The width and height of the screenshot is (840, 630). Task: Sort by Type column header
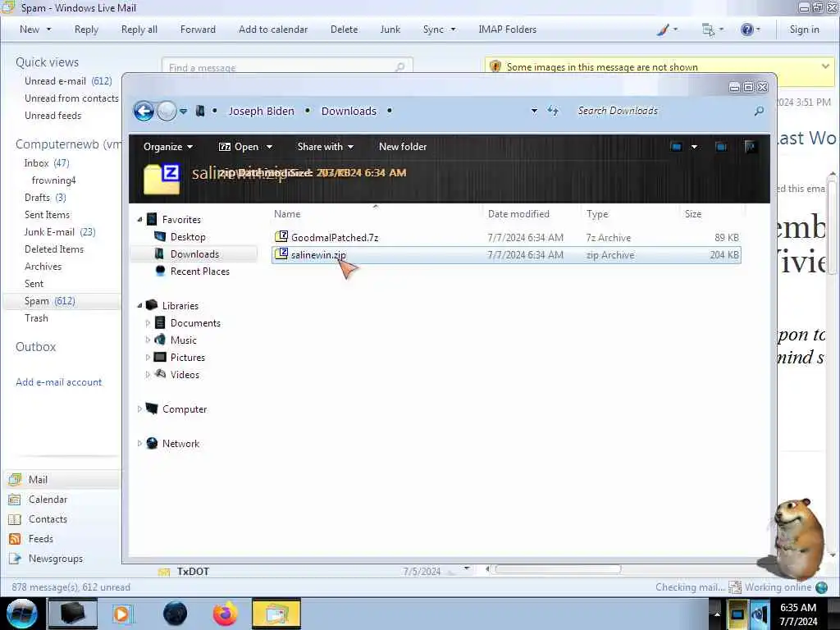coord(597,214)
